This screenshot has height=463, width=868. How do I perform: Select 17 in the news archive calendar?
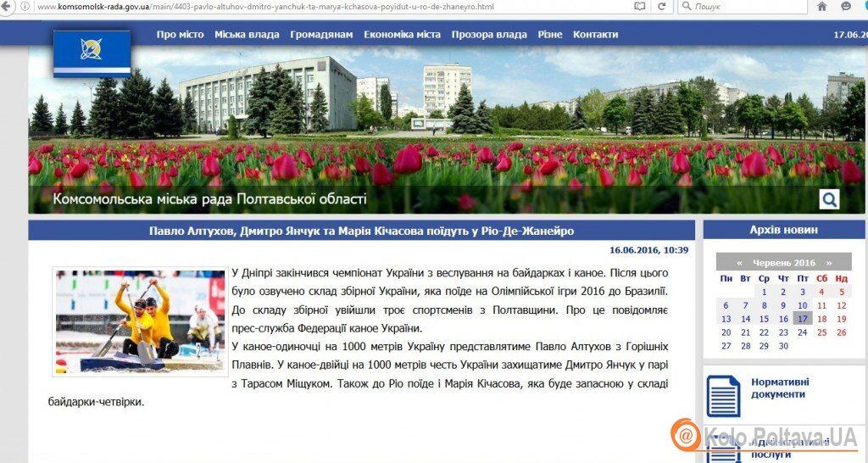pos(803,319)
